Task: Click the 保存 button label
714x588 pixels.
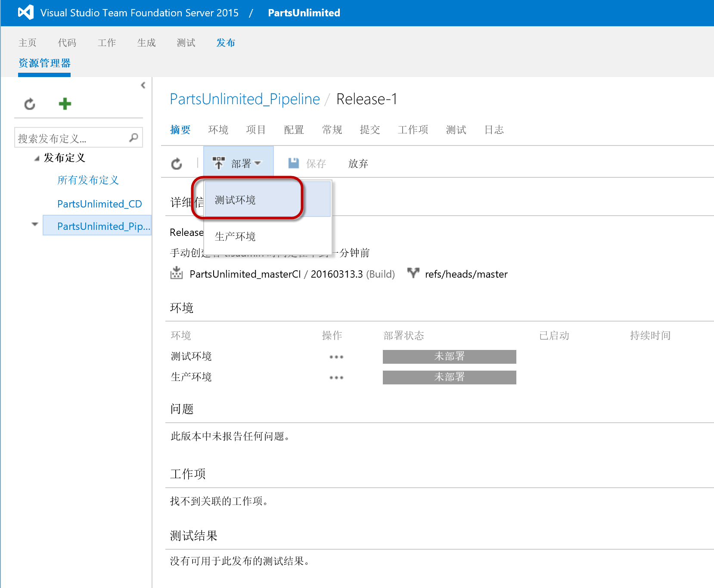Action: [316, 164]
